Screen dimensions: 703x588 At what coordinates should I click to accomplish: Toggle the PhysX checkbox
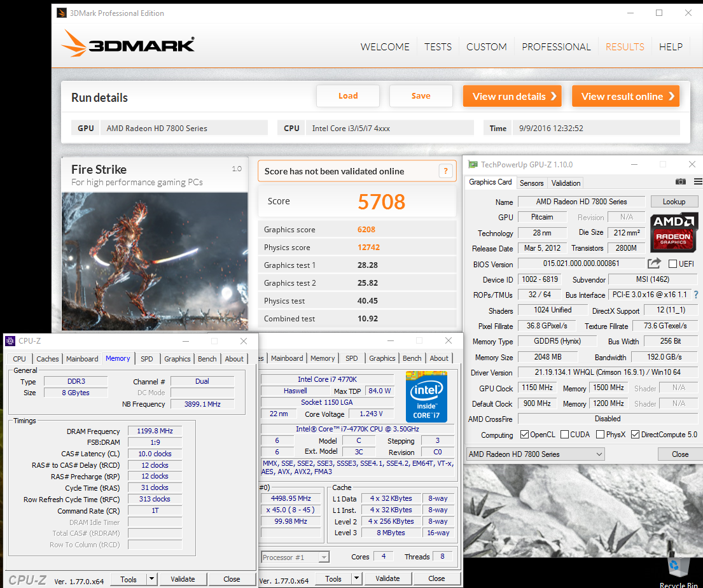(x=600, y=434)
